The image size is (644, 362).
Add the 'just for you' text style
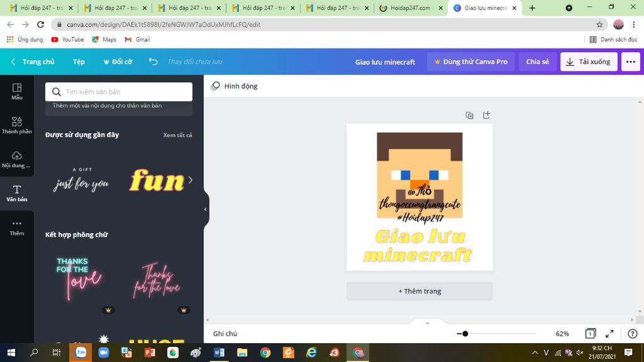point(81,180)
